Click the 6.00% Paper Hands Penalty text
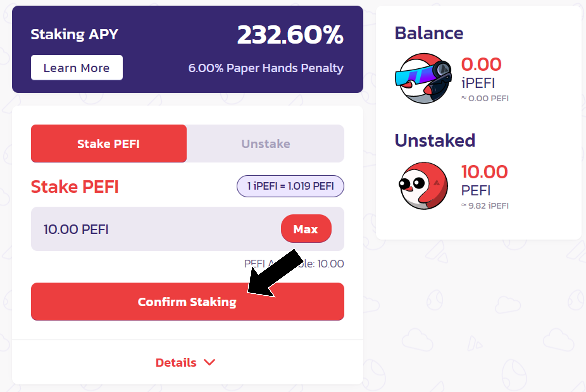 (x=266, y=68)
